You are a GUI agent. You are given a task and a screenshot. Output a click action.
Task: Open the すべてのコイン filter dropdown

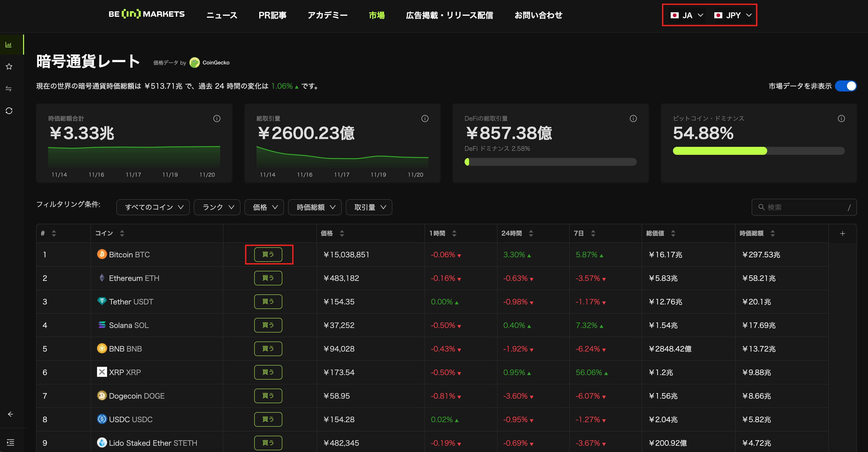153,207
